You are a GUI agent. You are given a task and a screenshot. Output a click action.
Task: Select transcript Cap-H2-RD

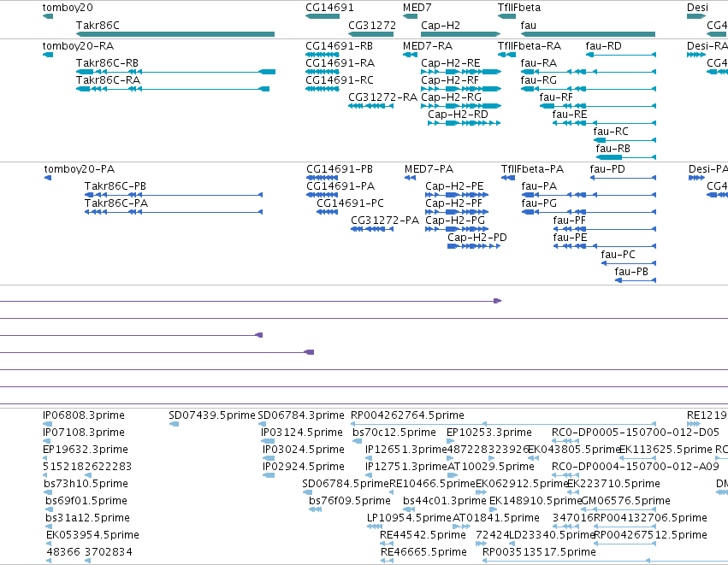click(465, 123)
